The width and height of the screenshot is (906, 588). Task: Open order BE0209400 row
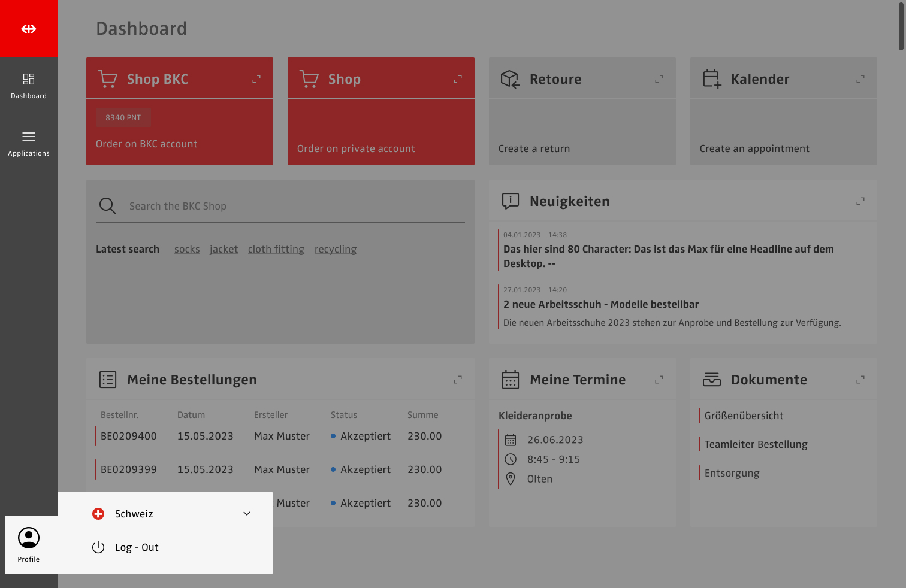[x=129, y=436]
